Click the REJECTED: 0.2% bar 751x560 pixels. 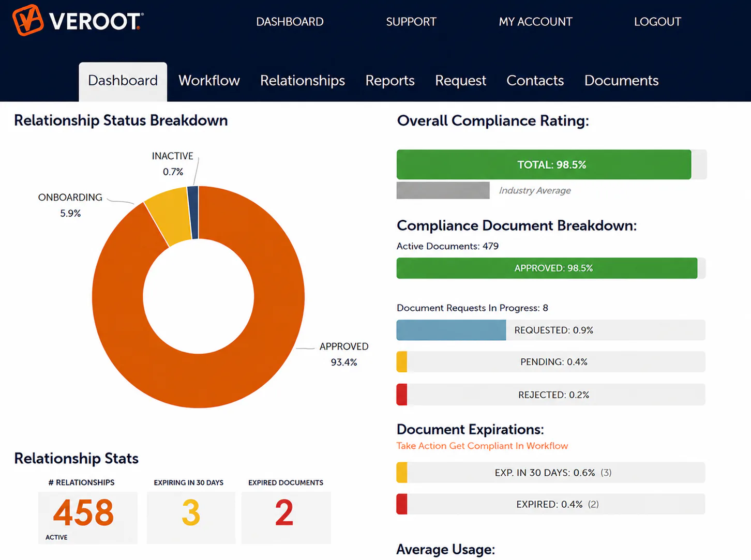[x=551, y=395]
